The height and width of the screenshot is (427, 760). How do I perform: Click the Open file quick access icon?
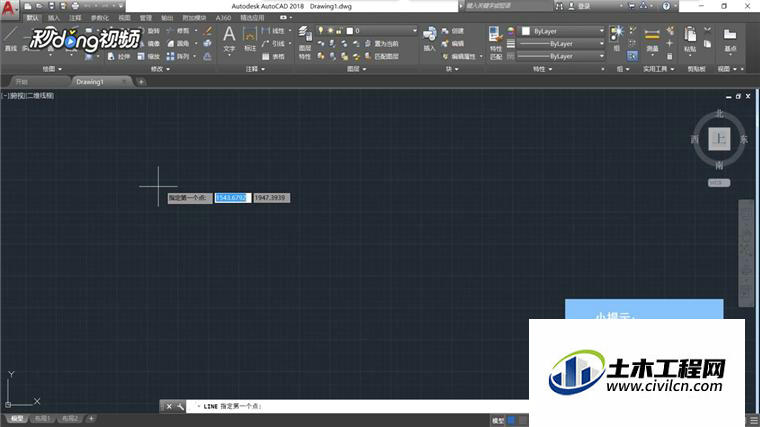click(x=40, y=6)
